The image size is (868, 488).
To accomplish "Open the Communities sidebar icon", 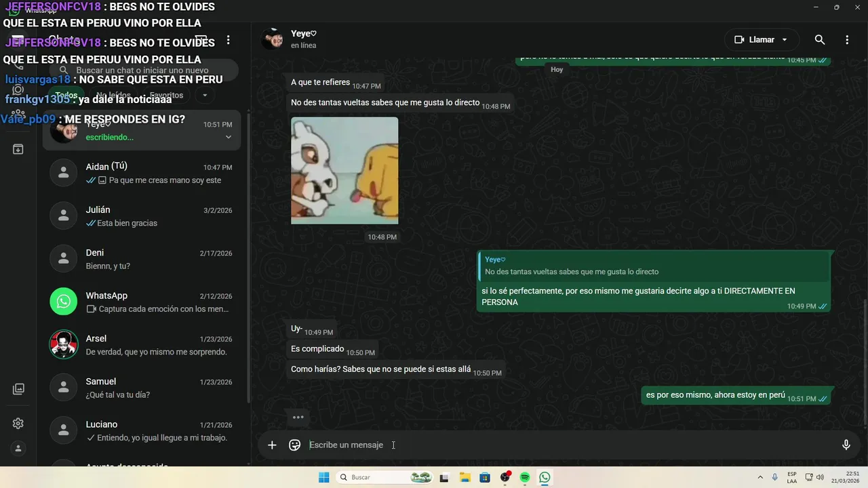I will (18, 115).
